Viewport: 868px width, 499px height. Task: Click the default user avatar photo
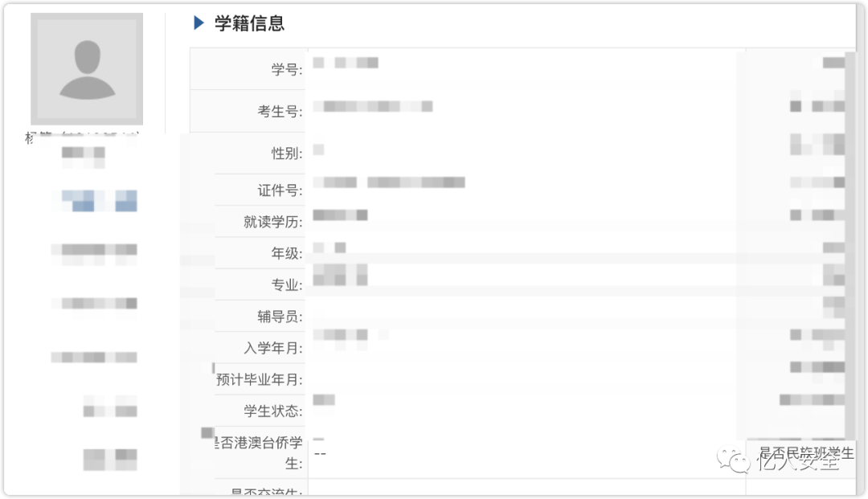[87, 68]
